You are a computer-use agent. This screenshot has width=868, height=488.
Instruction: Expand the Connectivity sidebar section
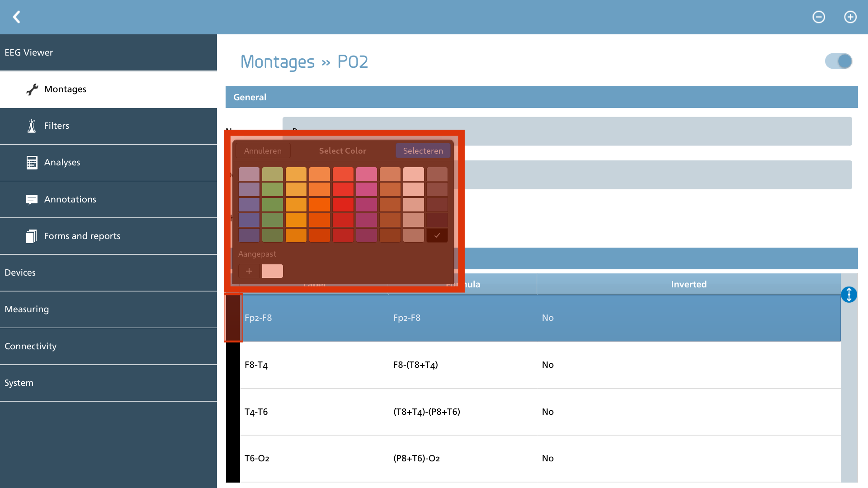point(108,347)
